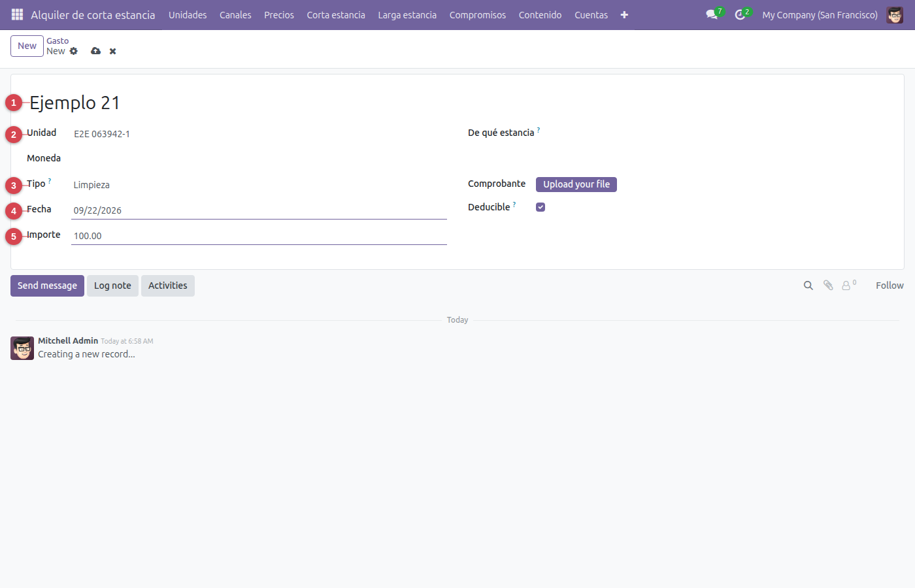
Task: Click the Fecha date field
Action: (259, 210)
